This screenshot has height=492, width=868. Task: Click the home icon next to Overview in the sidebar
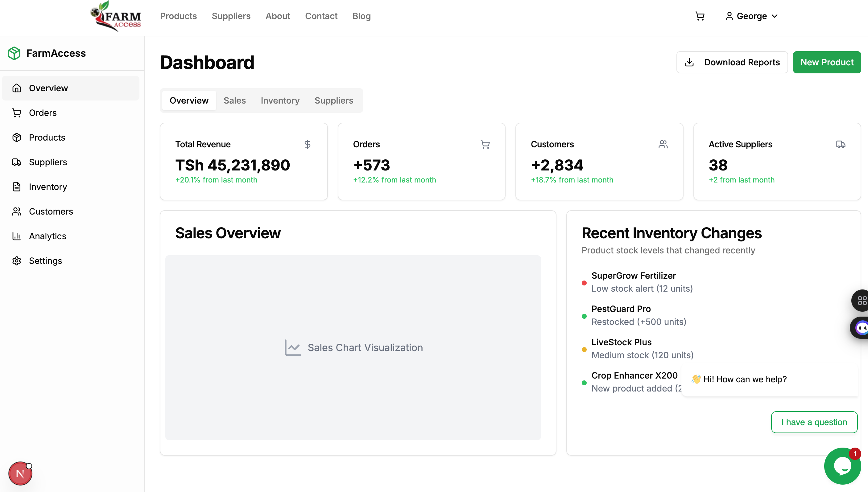pos(17,88)
